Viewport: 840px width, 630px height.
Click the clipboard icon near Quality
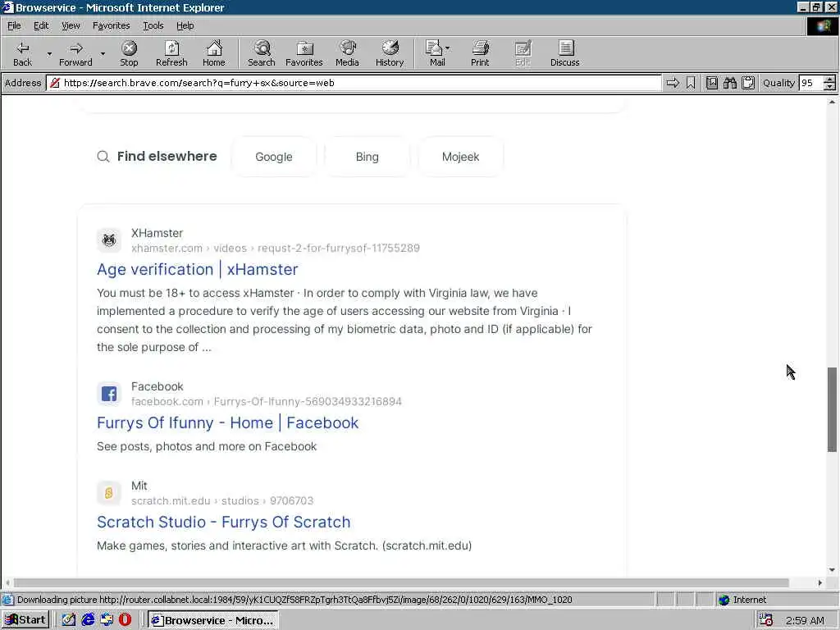click(748, 83)
